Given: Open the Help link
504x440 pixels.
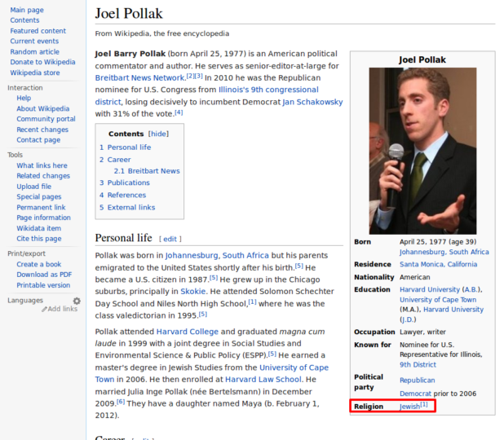Looking at the screenshot, I should tap(24, 98).
